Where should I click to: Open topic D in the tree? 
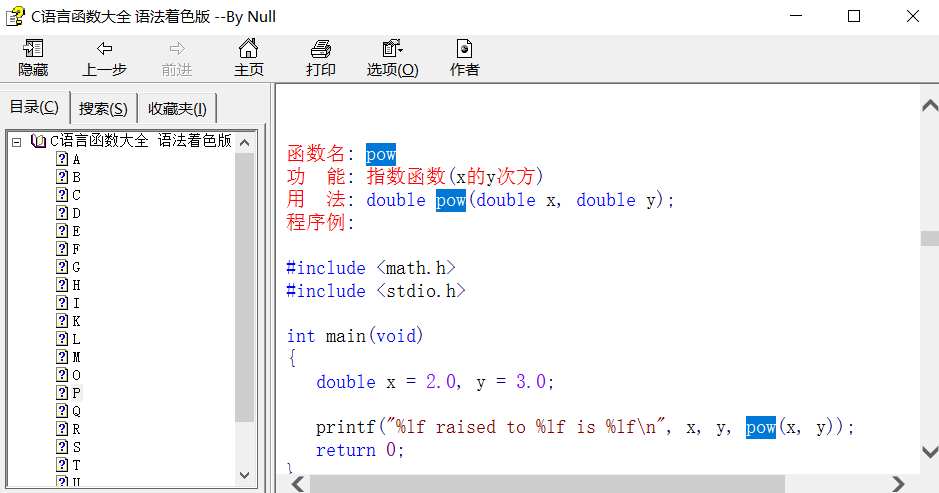(x=76, y=213)
